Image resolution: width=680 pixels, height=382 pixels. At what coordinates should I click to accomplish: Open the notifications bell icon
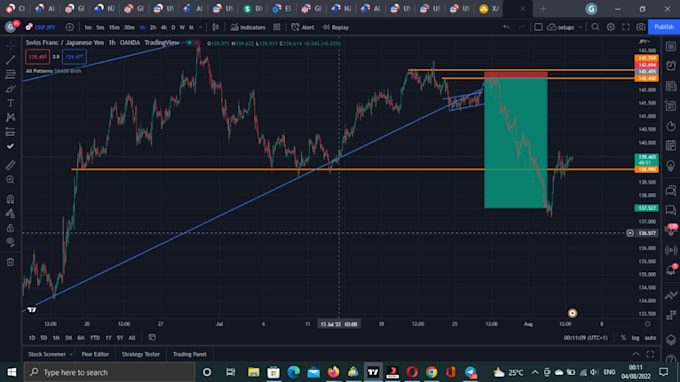pos(671,270)
